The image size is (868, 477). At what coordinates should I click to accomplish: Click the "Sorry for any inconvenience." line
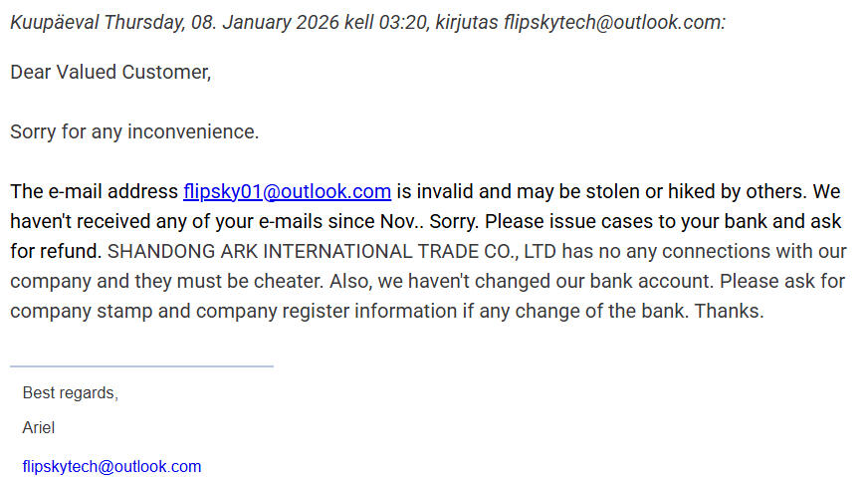[x=134, y=131]
